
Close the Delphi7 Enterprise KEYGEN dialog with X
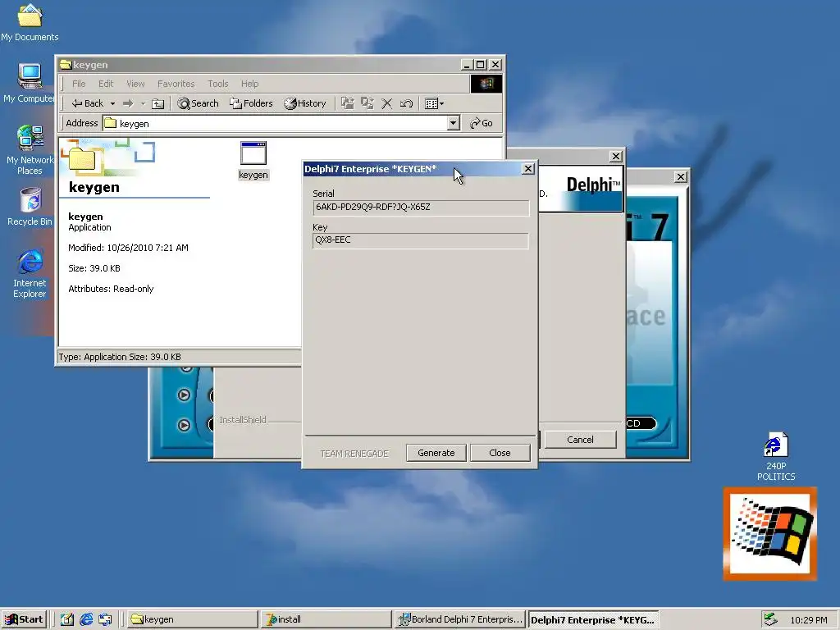pyautogui.click(x=527, y=169)
